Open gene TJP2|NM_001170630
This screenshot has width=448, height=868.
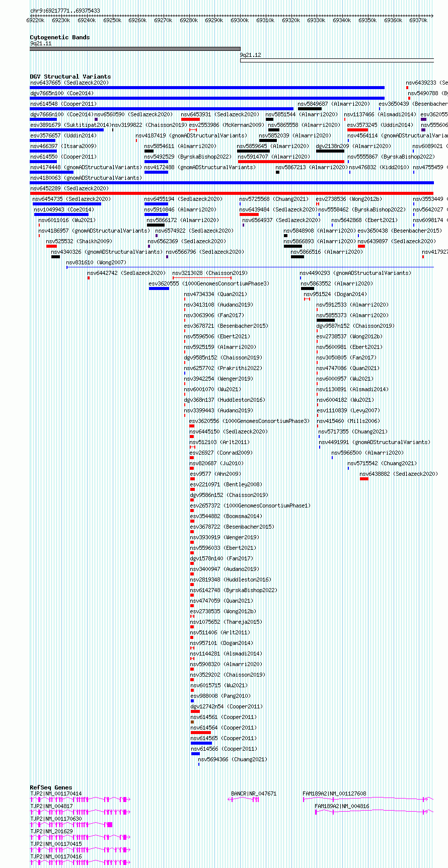(56, 819)
